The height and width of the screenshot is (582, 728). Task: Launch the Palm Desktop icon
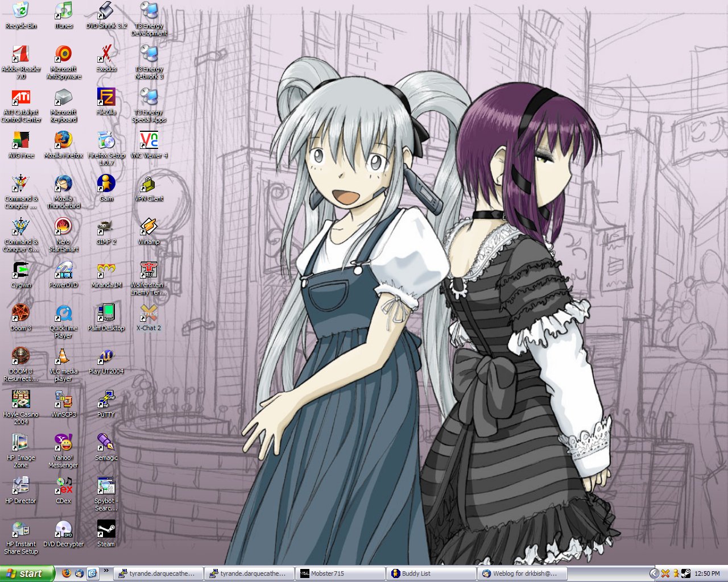click(x=106, y=318)
